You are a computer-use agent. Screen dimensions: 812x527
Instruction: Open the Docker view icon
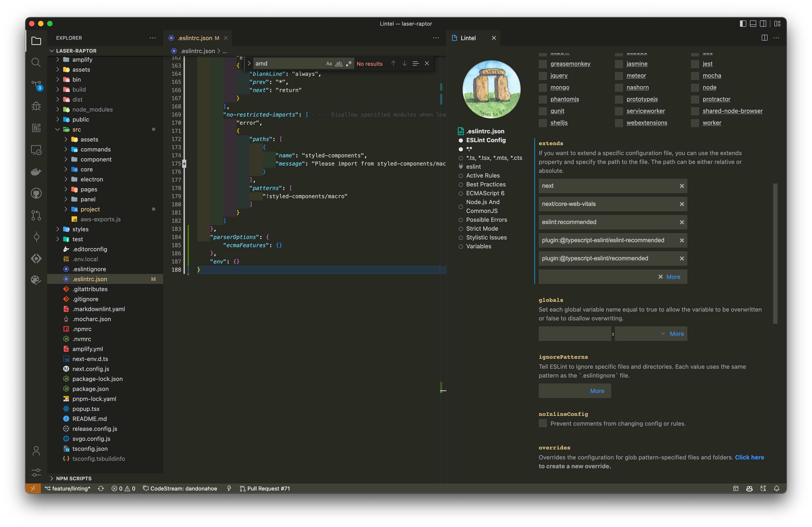click(36, 171)
